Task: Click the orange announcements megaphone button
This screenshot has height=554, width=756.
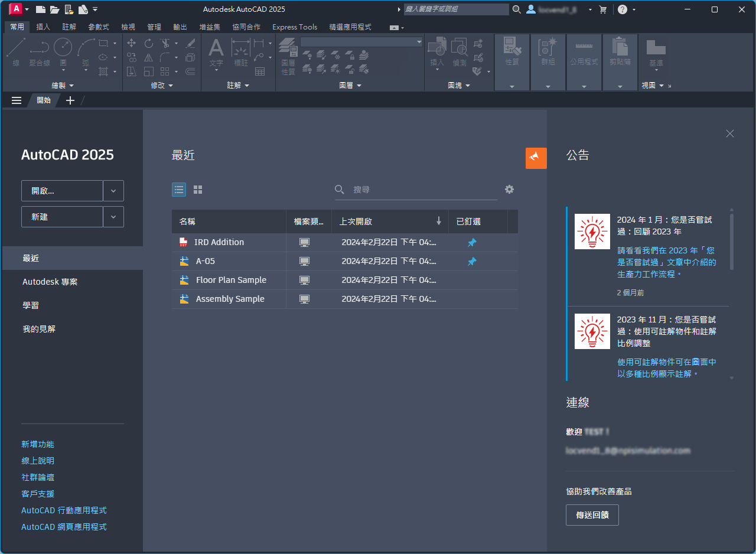Action: click(536, 158)
